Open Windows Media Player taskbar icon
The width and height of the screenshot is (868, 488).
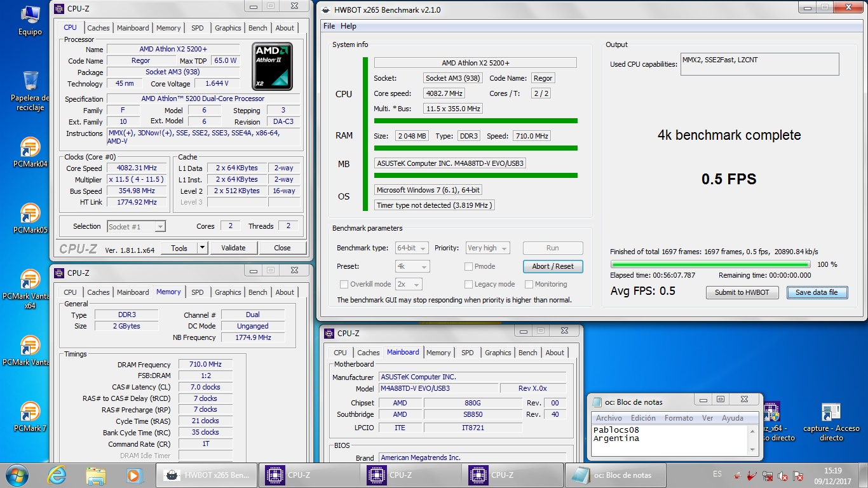pos(133,475)
